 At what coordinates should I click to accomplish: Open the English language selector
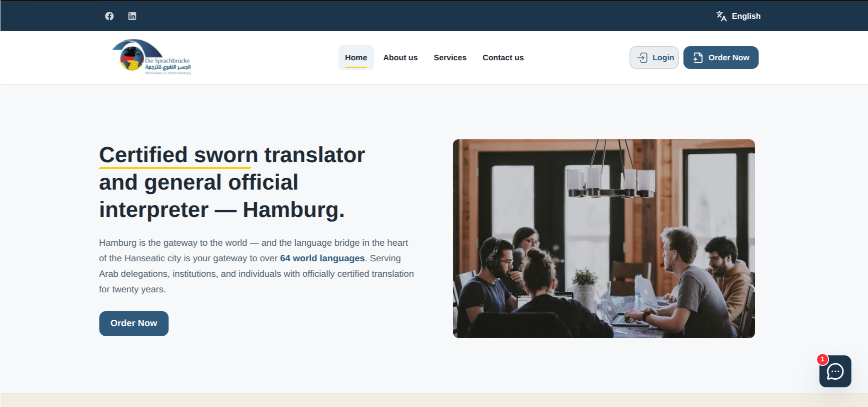(738, 16)
